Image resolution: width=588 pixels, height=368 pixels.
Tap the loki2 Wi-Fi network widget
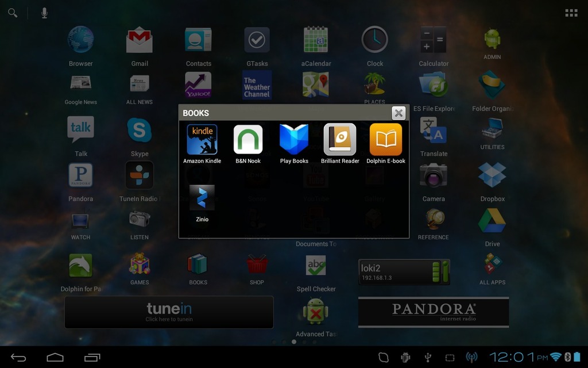pos(404,272)
